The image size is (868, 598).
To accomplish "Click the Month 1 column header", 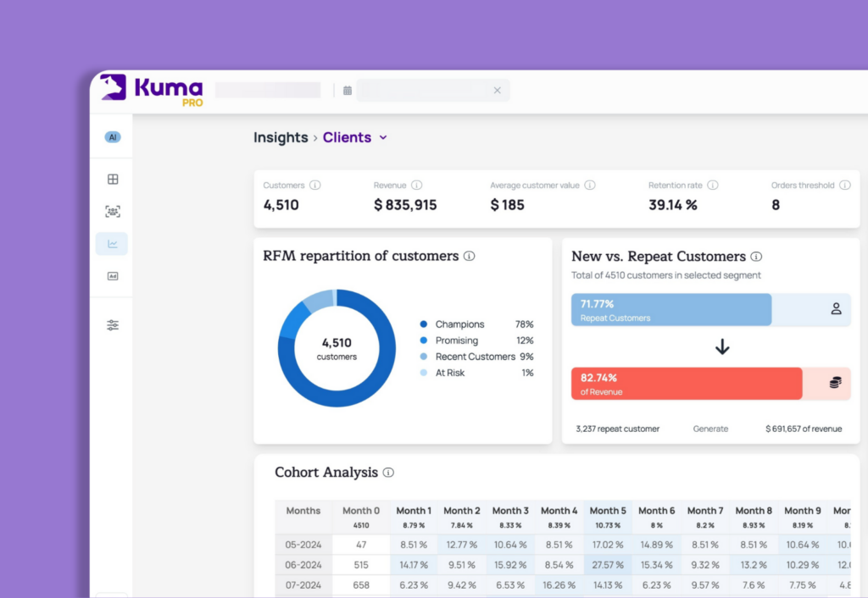I will click(x=414, y=517).
